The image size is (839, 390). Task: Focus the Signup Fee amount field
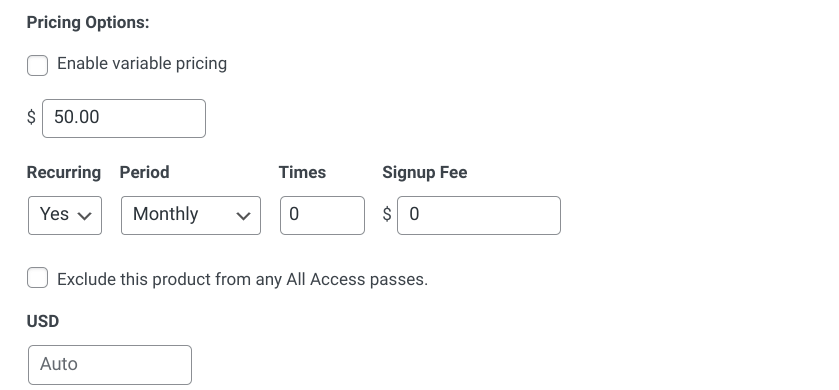tap(479, 215)
